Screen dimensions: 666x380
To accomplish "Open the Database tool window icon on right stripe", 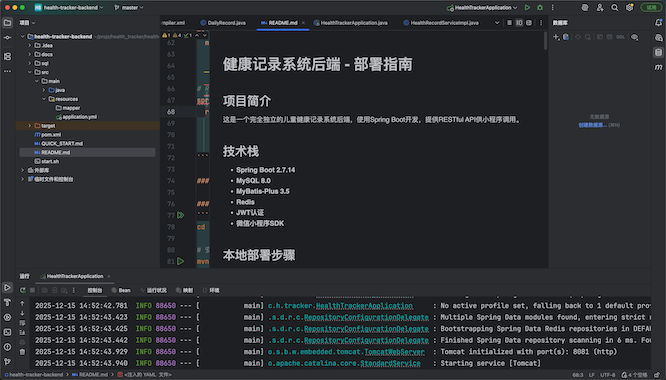I will coord(658,52).
